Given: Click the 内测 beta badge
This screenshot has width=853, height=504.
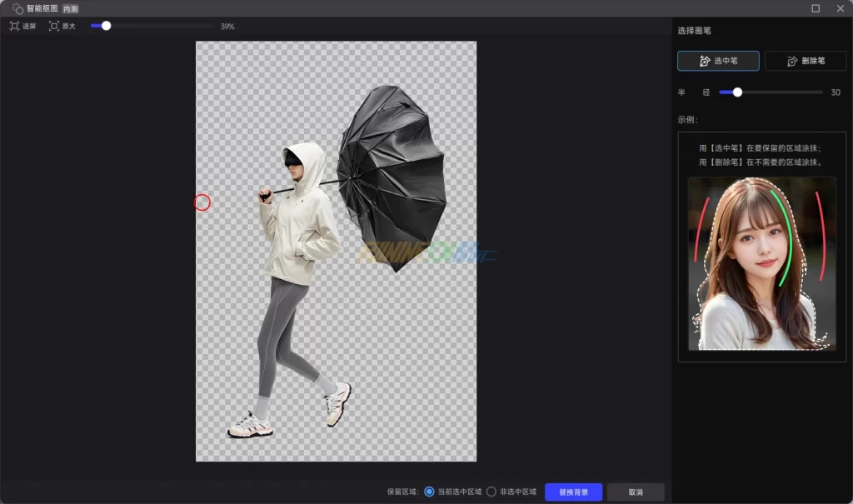Looking at the screenshot, I should coord(71,8).
